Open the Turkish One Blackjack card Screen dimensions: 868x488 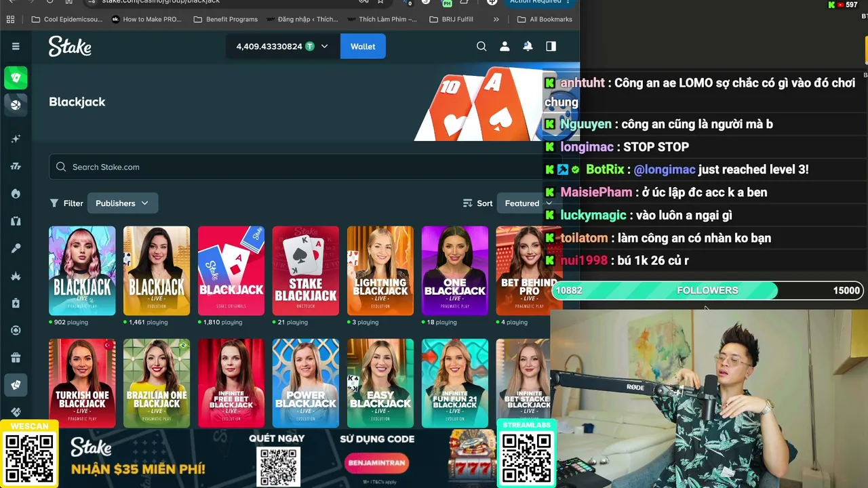pos(82,383)
